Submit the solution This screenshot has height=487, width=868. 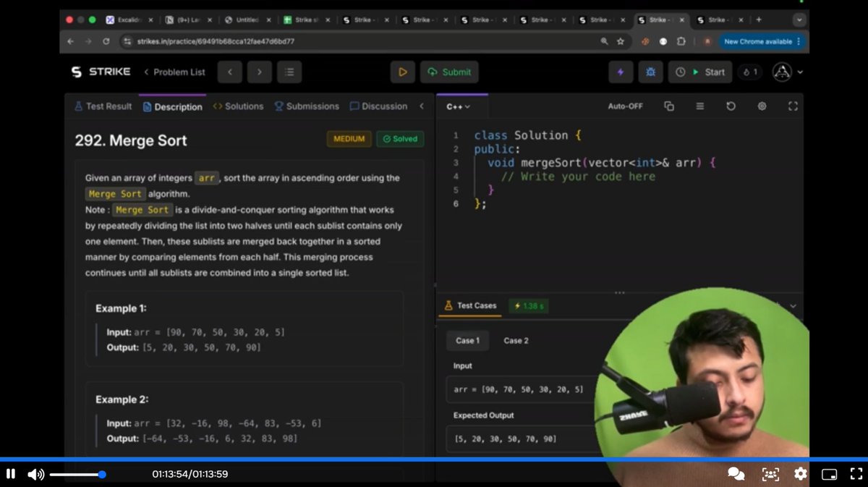pos(449,72)
